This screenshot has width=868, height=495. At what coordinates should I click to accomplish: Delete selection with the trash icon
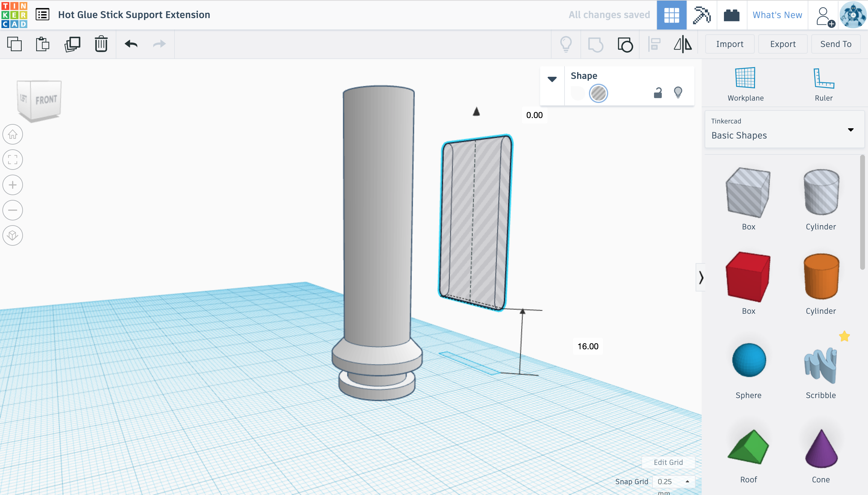point(101,44)
